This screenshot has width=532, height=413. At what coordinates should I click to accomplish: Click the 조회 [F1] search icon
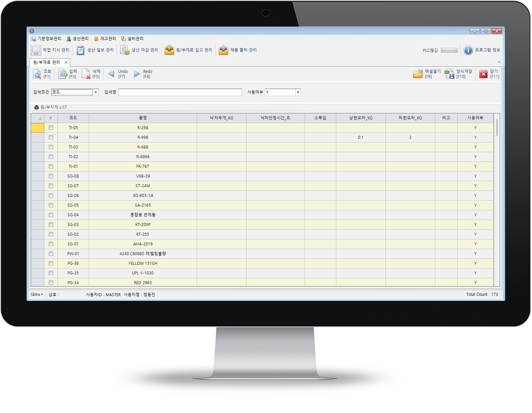pos(37,74)
